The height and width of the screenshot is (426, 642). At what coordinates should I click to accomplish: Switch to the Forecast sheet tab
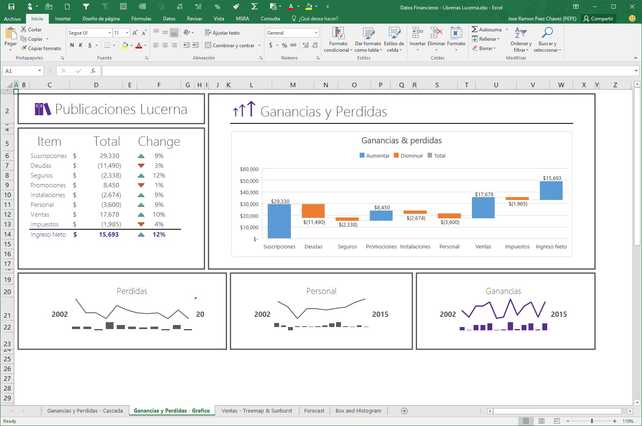pyautogui.click(x=314, y=410)
